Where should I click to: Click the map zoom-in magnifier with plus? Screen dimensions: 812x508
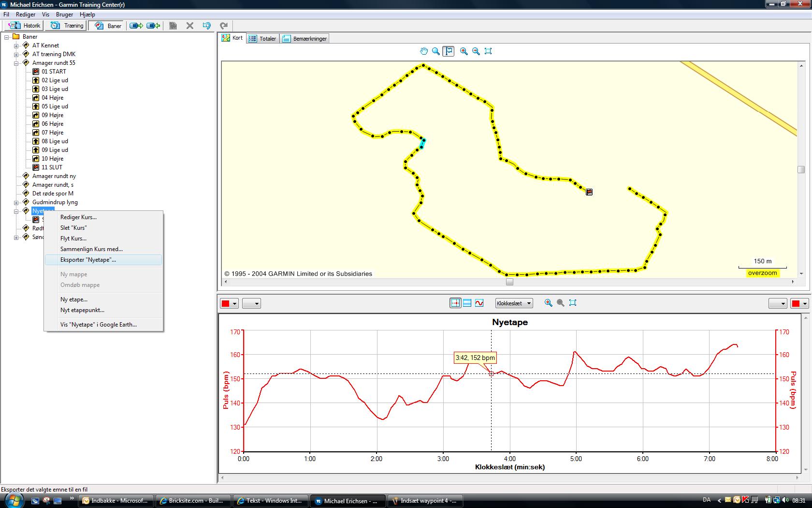click(x=464, y=51)
